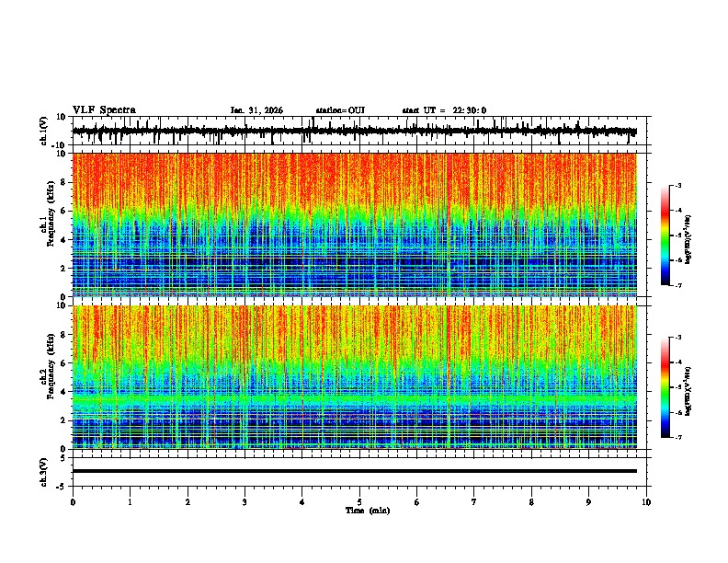Click the "5" tick on ch.3(V) axis
This screenshot has width=728, height=563.
(63, 458)
